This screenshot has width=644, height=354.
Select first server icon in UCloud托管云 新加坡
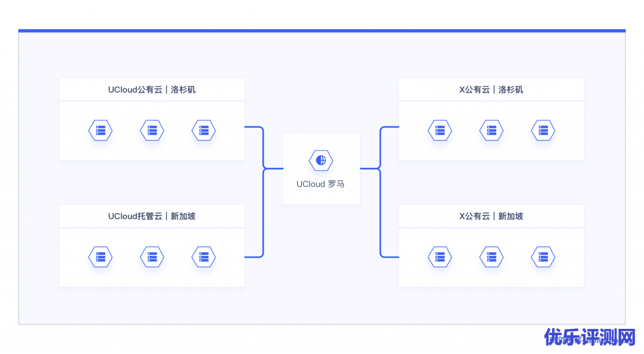(100, 257)
